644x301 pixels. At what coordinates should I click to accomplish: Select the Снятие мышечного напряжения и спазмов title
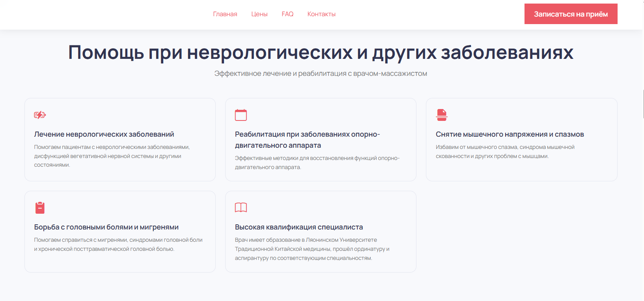510,134
